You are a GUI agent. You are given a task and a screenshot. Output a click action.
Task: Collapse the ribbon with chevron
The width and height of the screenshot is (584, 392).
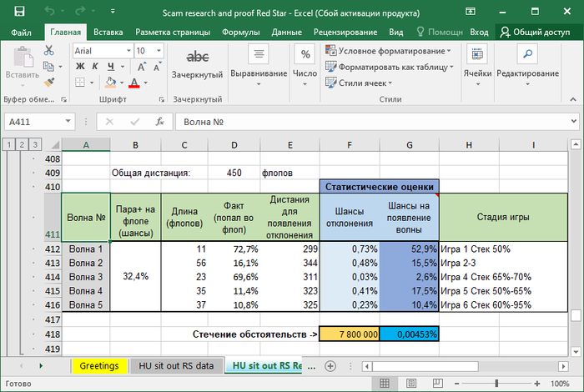point(573,99)
